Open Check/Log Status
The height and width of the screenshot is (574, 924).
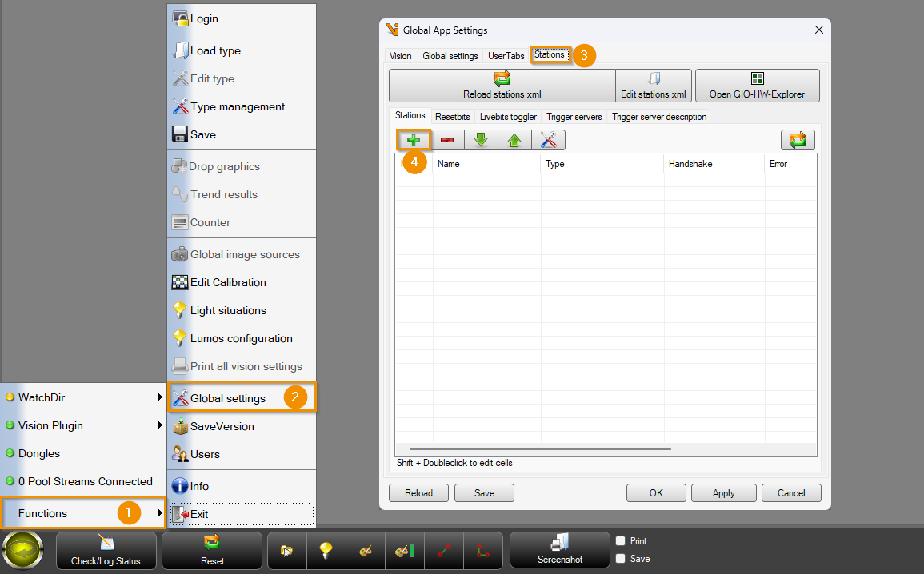(106, 551)
